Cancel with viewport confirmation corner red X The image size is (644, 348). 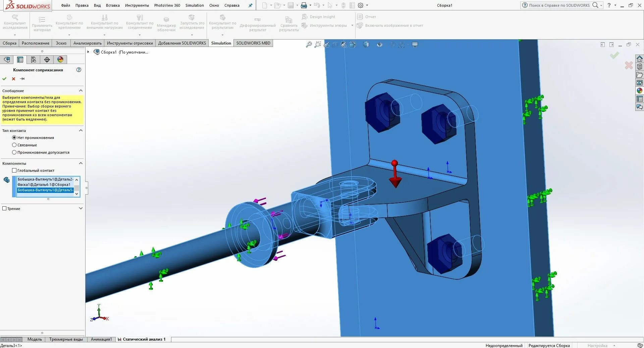point(629,65)
